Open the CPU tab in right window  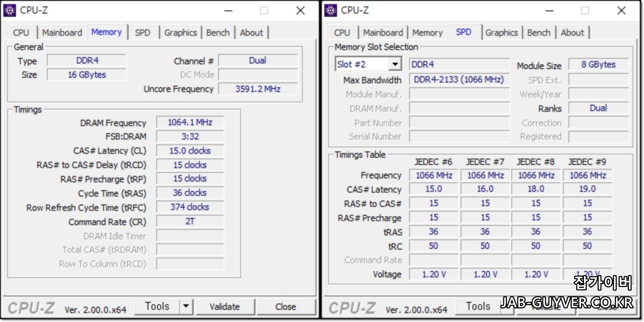[x=342, y=33]
